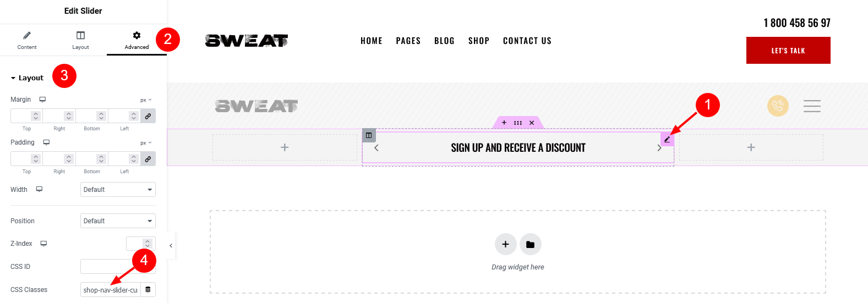Click the section drag handle dots icon
Screen dimensions: 868x303
tap(518, 123)
